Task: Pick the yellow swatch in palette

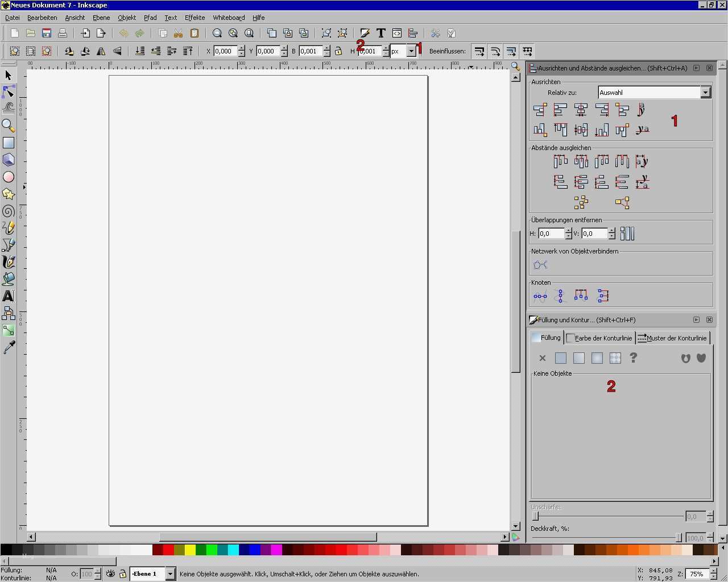Action: pos(190,550)
